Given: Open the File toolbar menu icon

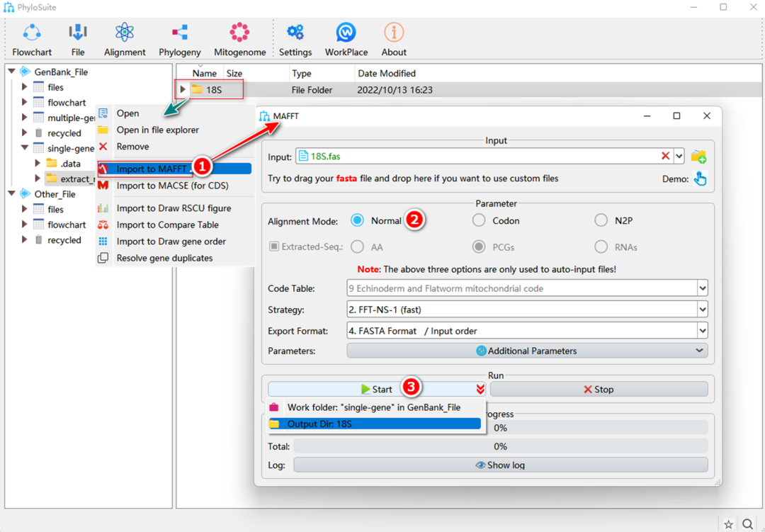Looking at the screenshot, I should pyautogui.click(x=78, y=33).
